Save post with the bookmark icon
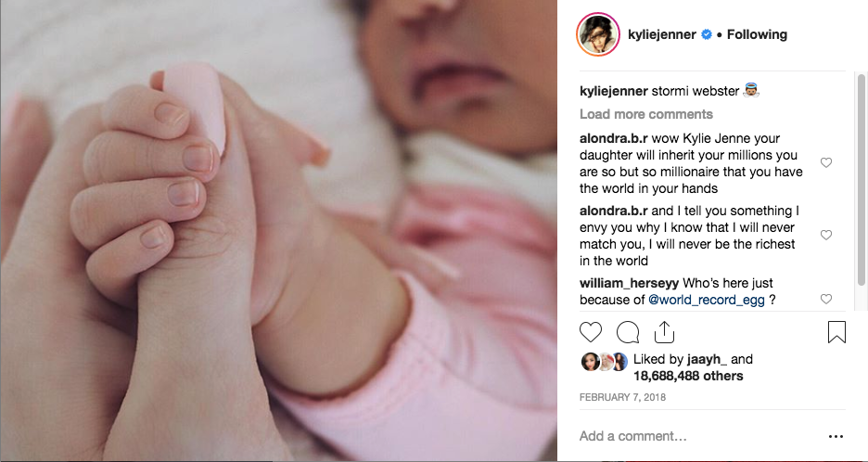 (836, 332)
